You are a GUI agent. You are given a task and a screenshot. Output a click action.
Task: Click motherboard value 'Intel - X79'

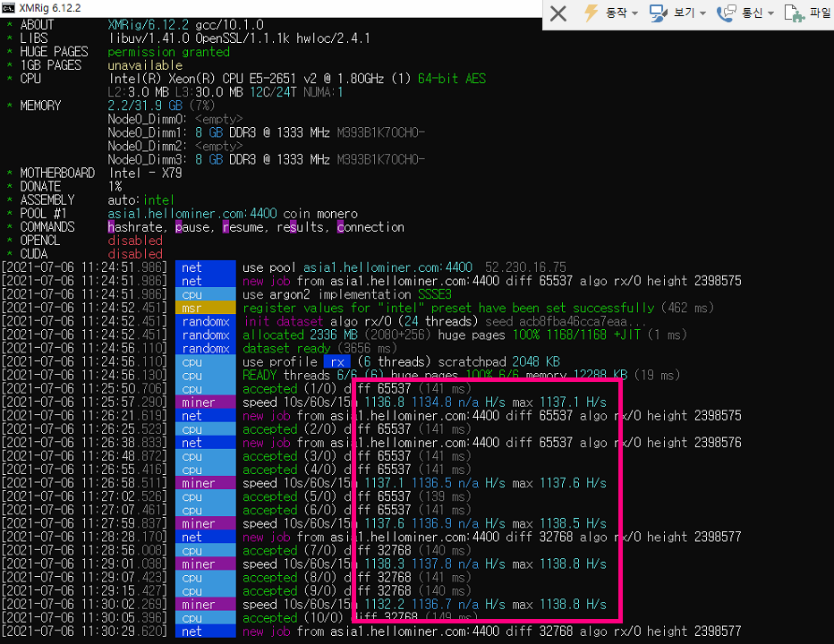click(145, 173)
